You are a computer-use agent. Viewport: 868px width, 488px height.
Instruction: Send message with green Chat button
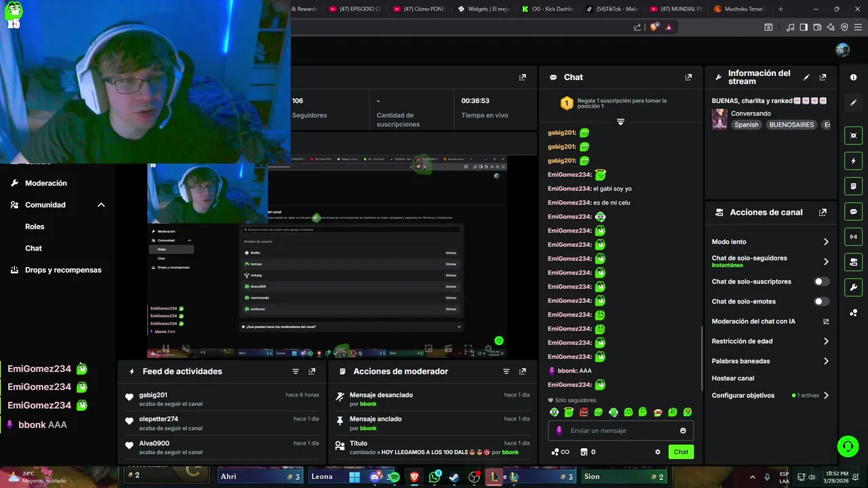click(x=681, y=452)
